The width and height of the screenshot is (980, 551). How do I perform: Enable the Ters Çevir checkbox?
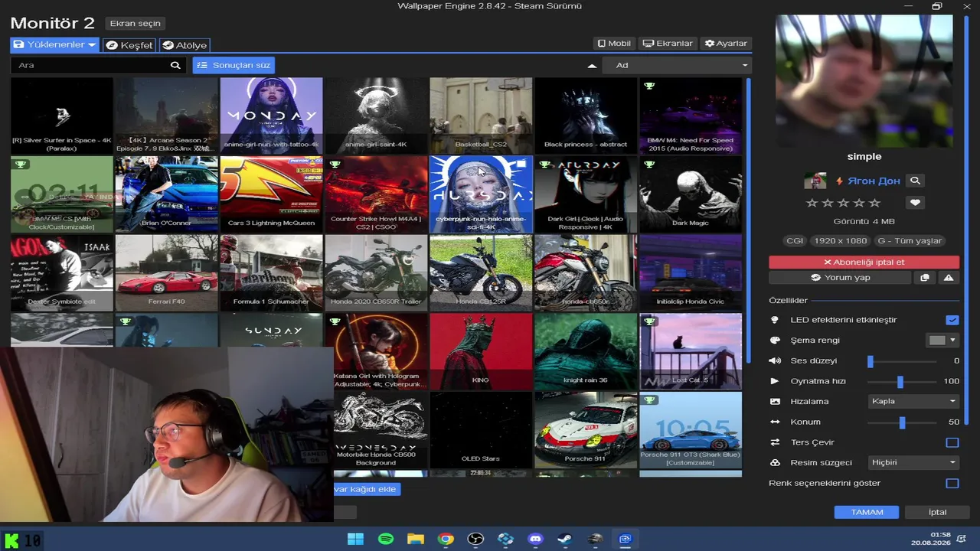pyautogui.click(x=952, y=442)
